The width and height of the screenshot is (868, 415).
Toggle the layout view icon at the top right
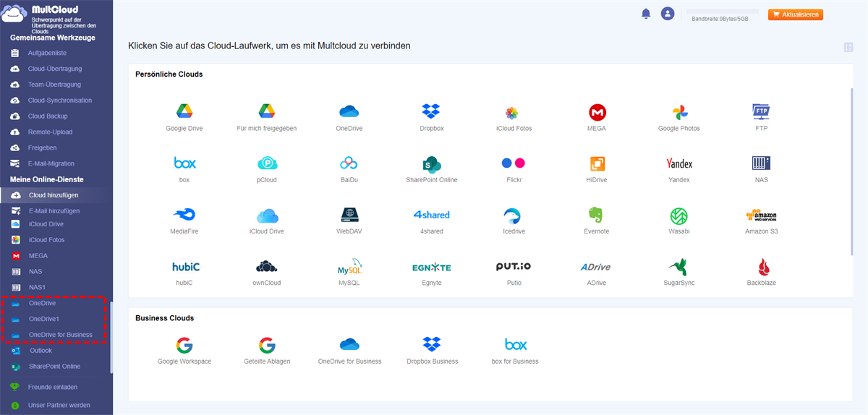pyautogui.click(x=848, y=48)
